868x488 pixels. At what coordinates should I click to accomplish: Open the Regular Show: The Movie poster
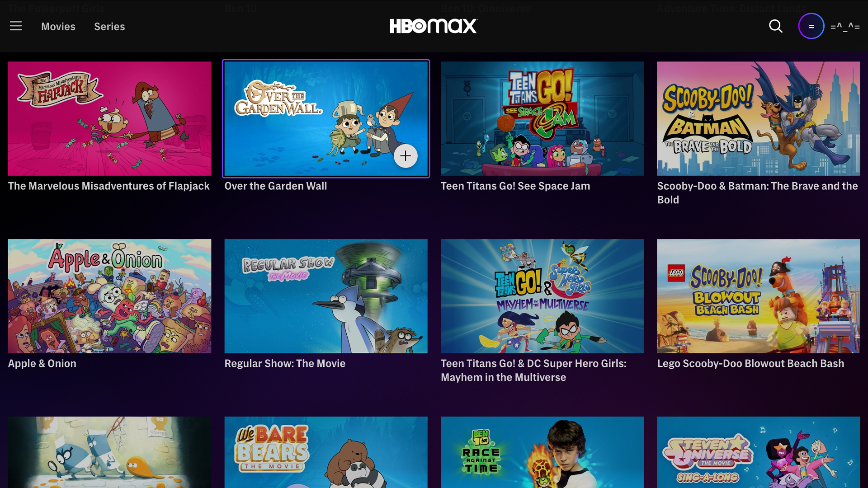325,296
